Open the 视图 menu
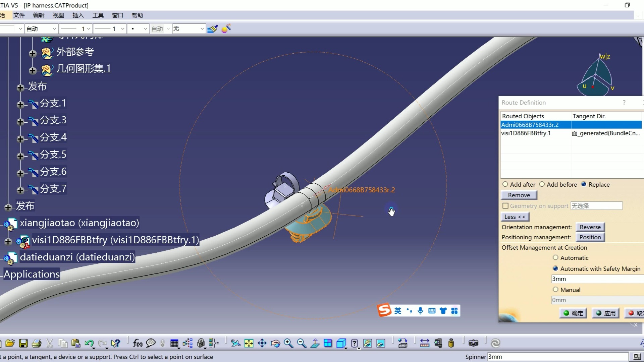The width and height of the screenshot is (644, 362). [x=58, y=15]
